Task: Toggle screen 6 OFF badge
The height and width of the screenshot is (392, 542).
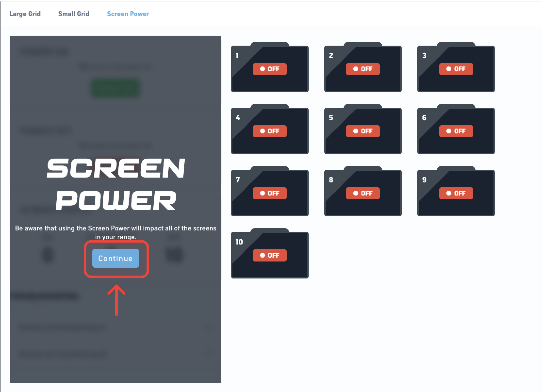Action: pyautogui.click(x=456, y=131)
